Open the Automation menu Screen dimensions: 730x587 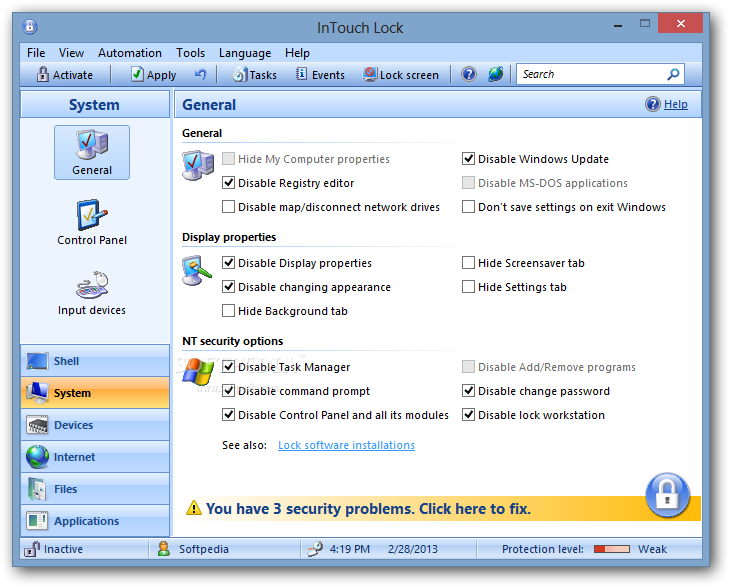coord(130,53)
